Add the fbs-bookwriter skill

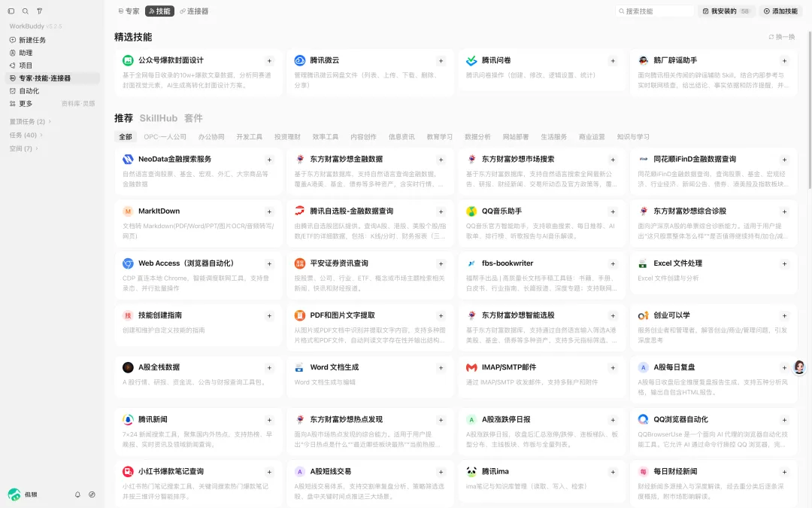point(613,264)
